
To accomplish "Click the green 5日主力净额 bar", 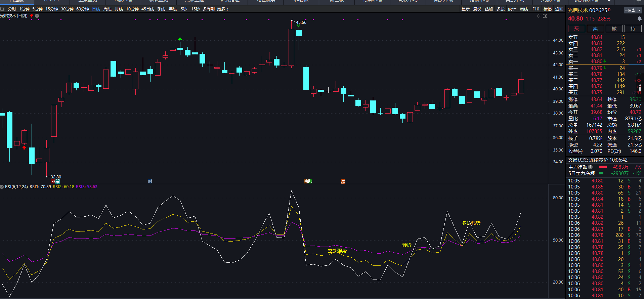I will click(x=601, y=173).
